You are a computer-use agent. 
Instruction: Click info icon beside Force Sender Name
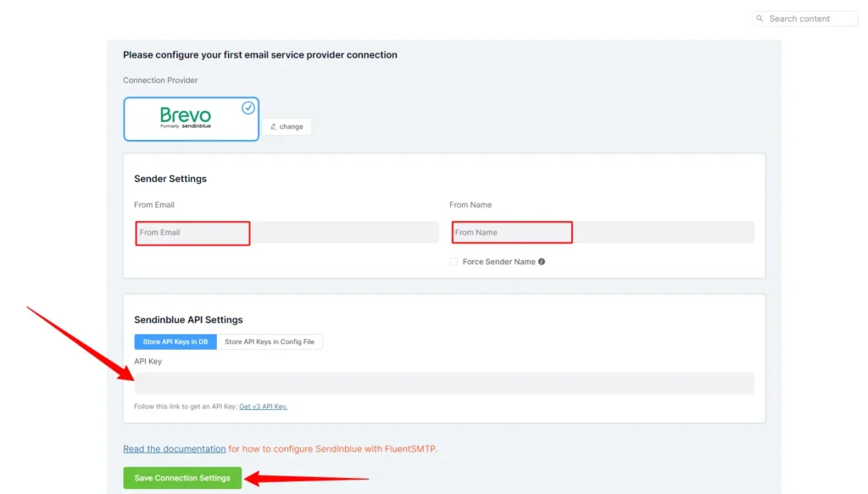(x=542, y=262)
